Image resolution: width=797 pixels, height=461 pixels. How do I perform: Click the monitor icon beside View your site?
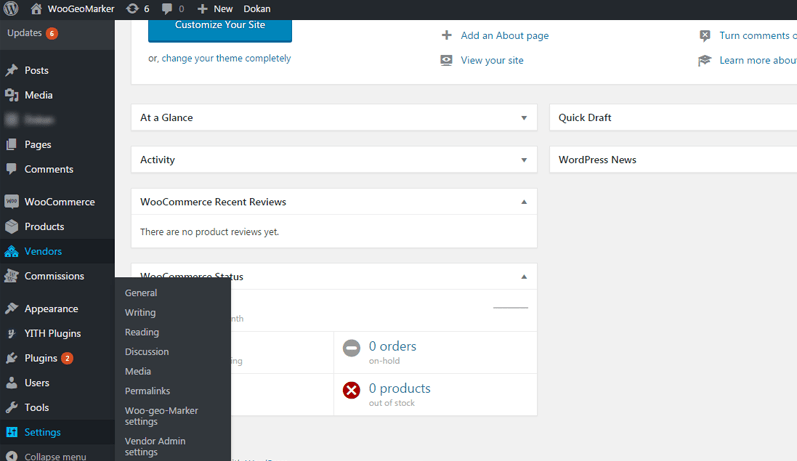coord(446,60)
